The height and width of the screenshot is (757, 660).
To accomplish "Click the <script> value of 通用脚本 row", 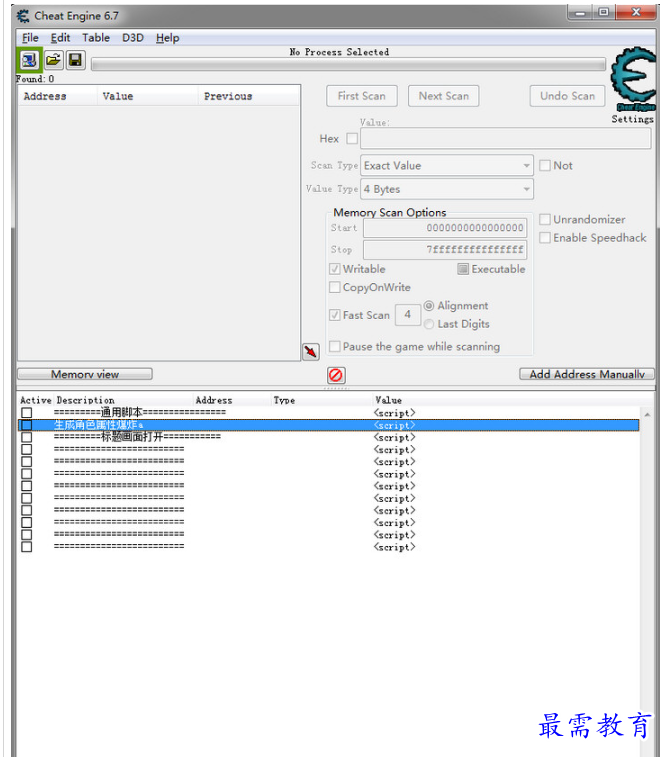I will point(394,413).
